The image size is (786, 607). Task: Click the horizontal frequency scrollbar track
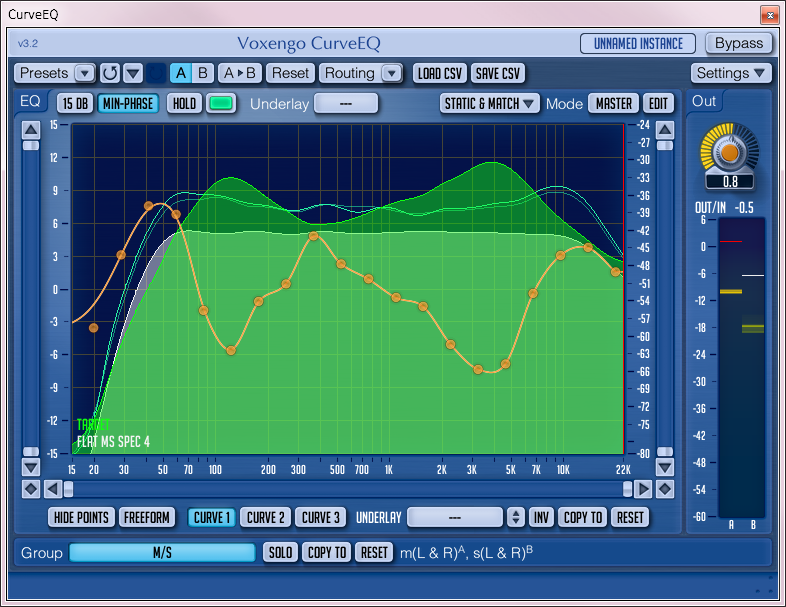pyautogui.click(x=348, y=489)
